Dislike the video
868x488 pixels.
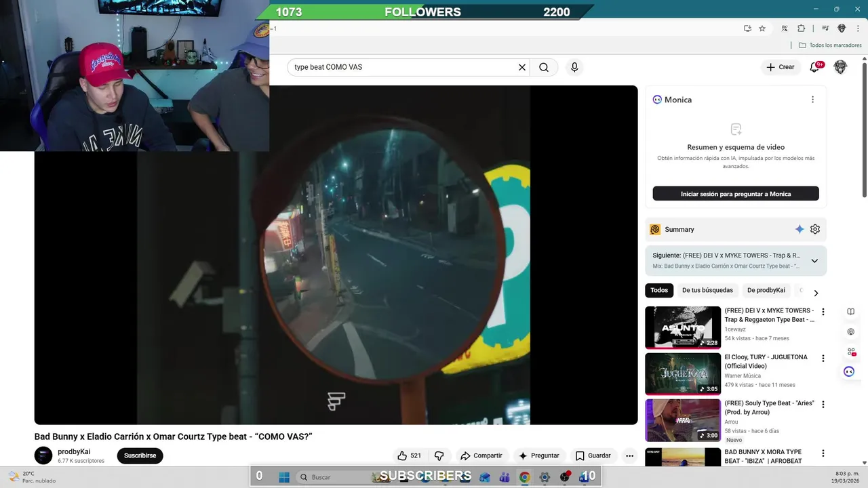[439, 455]
